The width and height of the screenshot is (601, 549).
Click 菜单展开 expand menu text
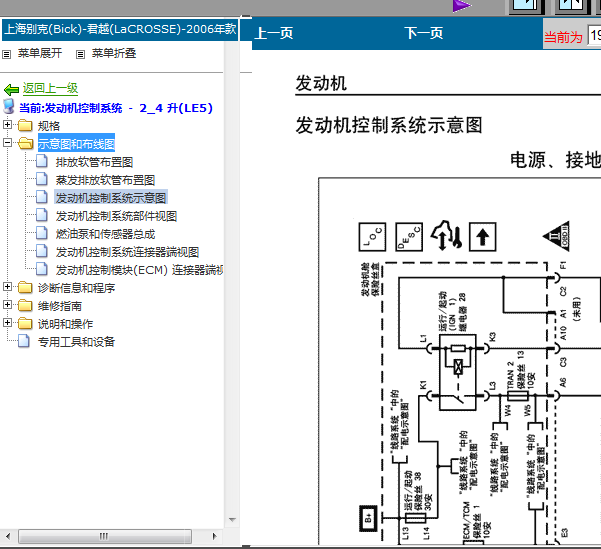pyautogui.click(x=40, y=53)
